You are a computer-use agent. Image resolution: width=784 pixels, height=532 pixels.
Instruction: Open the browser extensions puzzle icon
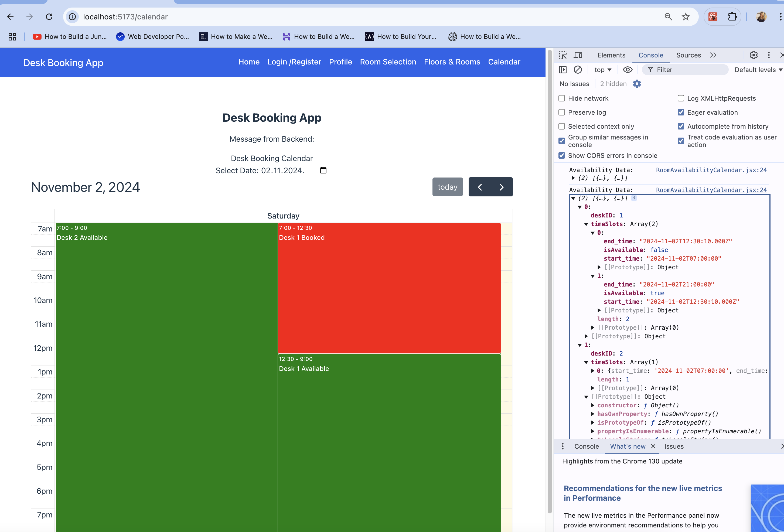tap(732, 17)
